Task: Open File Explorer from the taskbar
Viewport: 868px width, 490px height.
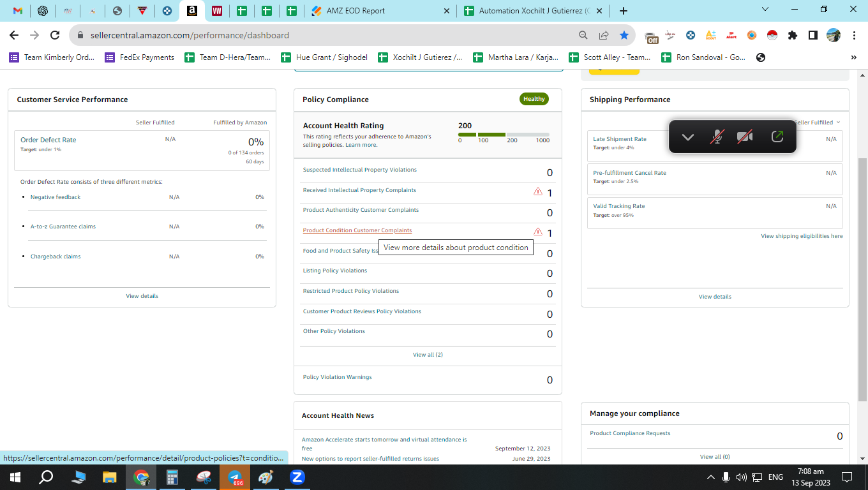Action: coord(110,477)
